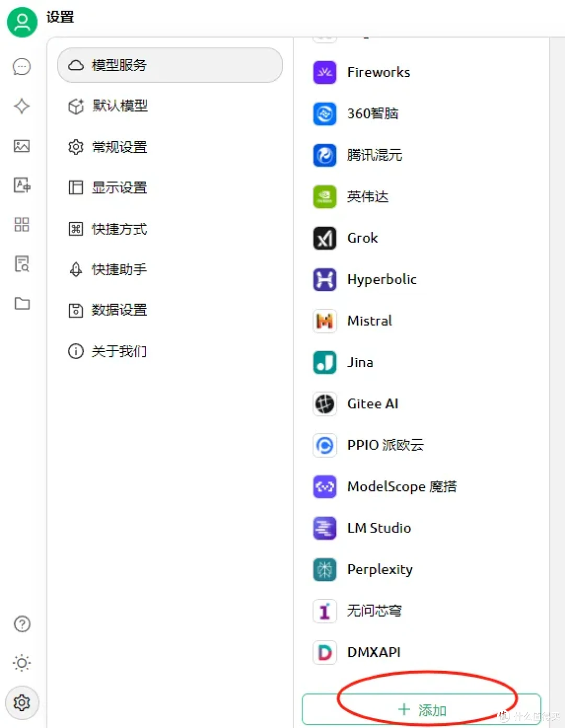565x728 pixels.
Task: Click the 添加 add provider button
Action: pyautogui.click(x=422, y=710)
